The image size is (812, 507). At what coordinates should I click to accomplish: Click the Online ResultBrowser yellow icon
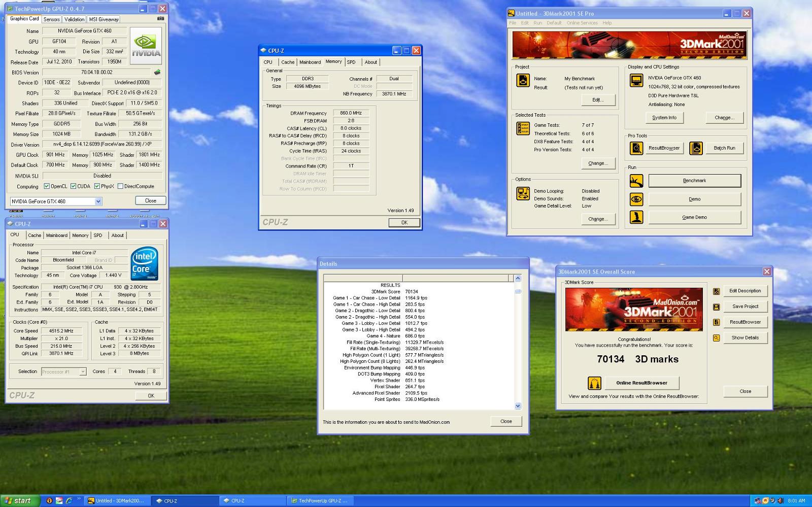594,383
